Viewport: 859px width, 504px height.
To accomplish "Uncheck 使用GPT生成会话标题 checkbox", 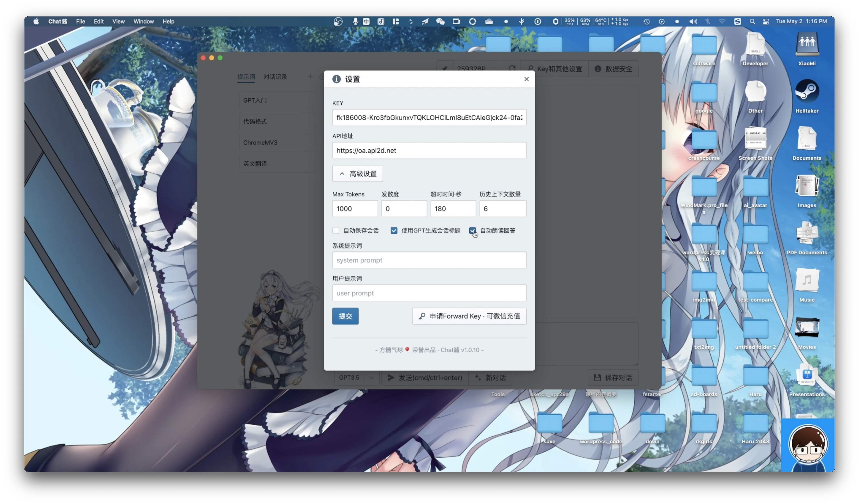I will (394, 231).
